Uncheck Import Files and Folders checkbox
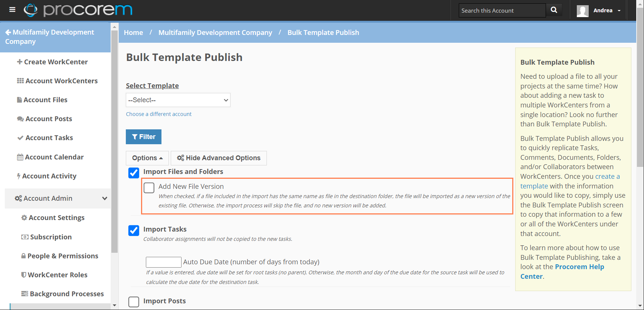 click(x=134, y=172)
